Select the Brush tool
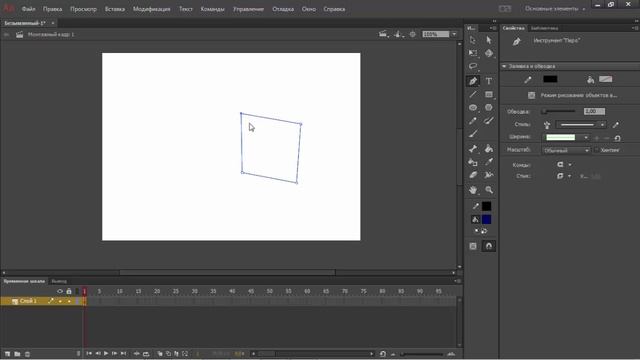This screenshot has height=360, width=640. pyautogui.click(x=489, y=121)
